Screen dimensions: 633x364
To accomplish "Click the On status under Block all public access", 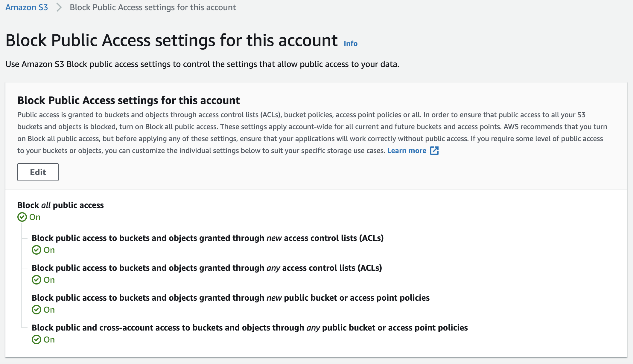I will click(x=35, y=217).
